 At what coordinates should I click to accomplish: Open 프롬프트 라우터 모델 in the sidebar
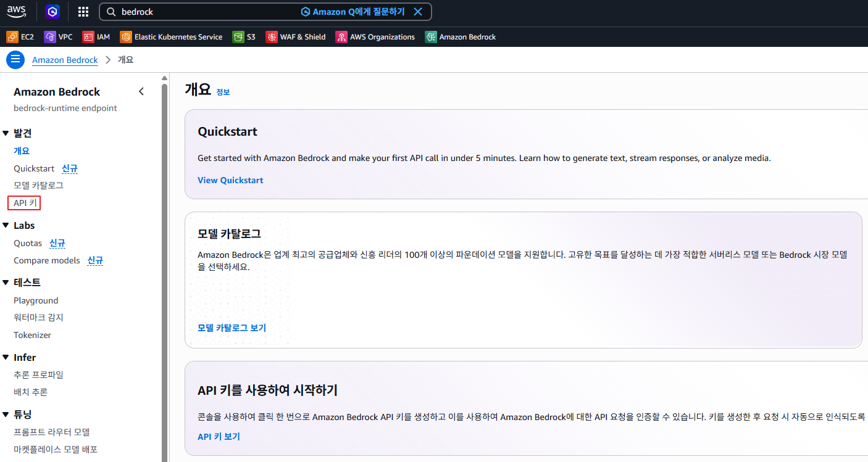click(x=52, y=432)
